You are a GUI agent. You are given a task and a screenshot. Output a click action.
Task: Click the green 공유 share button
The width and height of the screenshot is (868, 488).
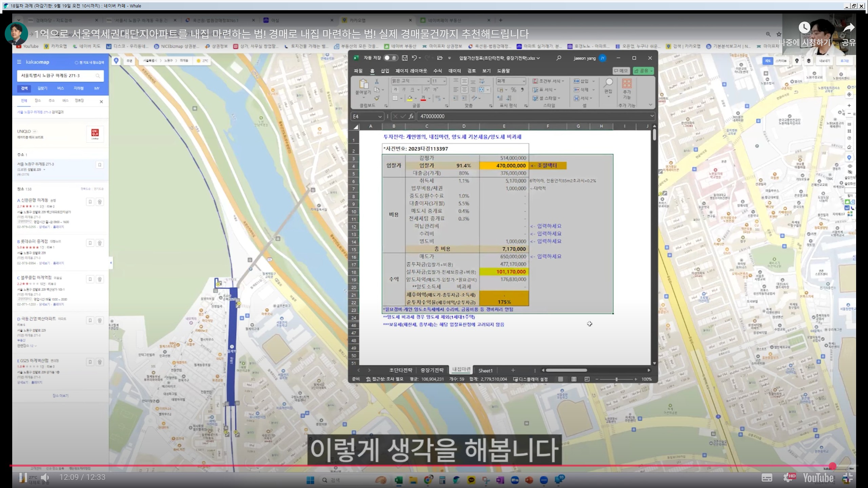click(x=643, y=71)
